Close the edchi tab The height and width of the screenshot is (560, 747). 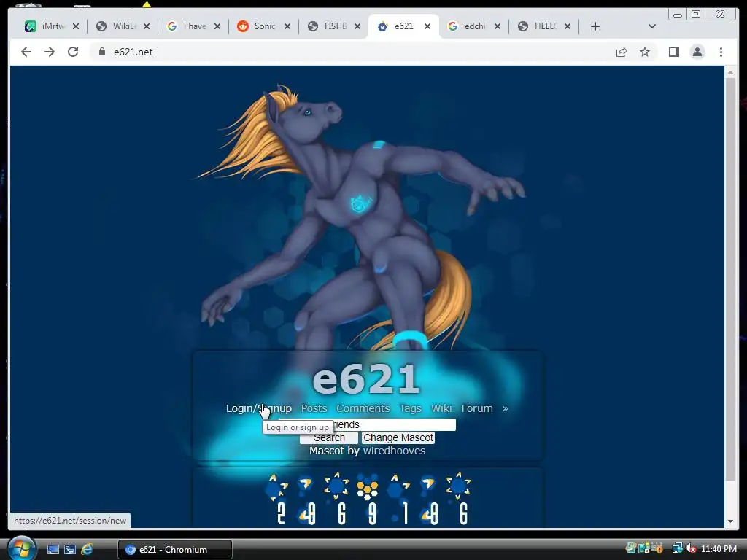pyautogui.click(x=498, y=27)
